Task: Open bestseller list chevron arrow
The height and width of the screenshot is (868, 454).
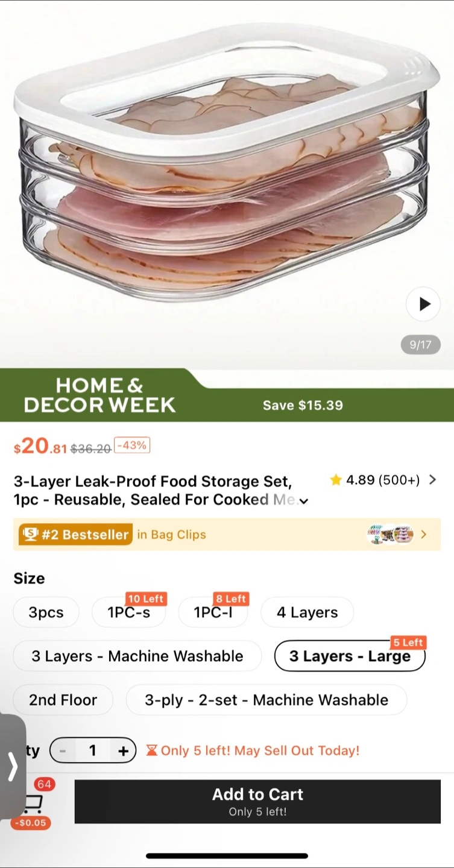Action: (x=424, y=535)
